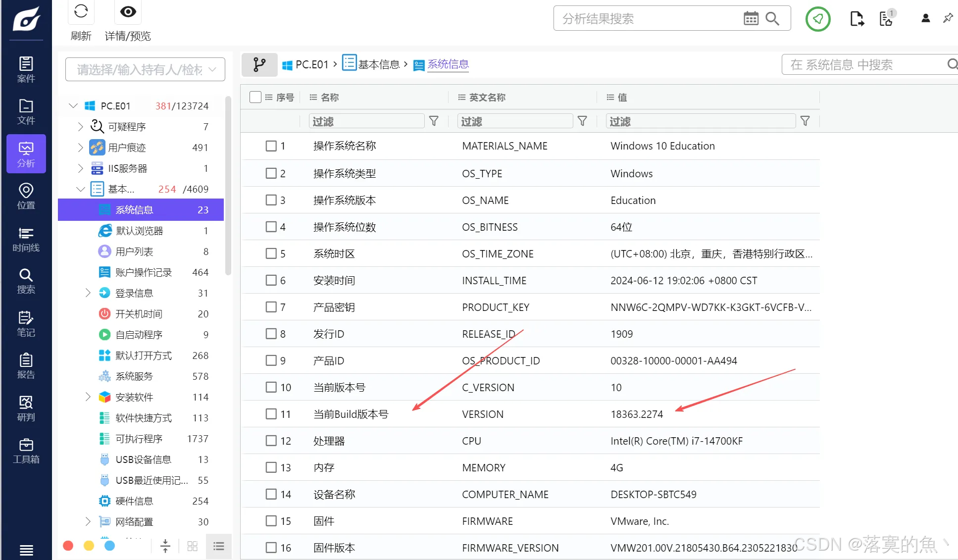Click the 系统信息 breadcrumb link
The image size is (958, 560).
pyautogui.click(x=448, y=64)
